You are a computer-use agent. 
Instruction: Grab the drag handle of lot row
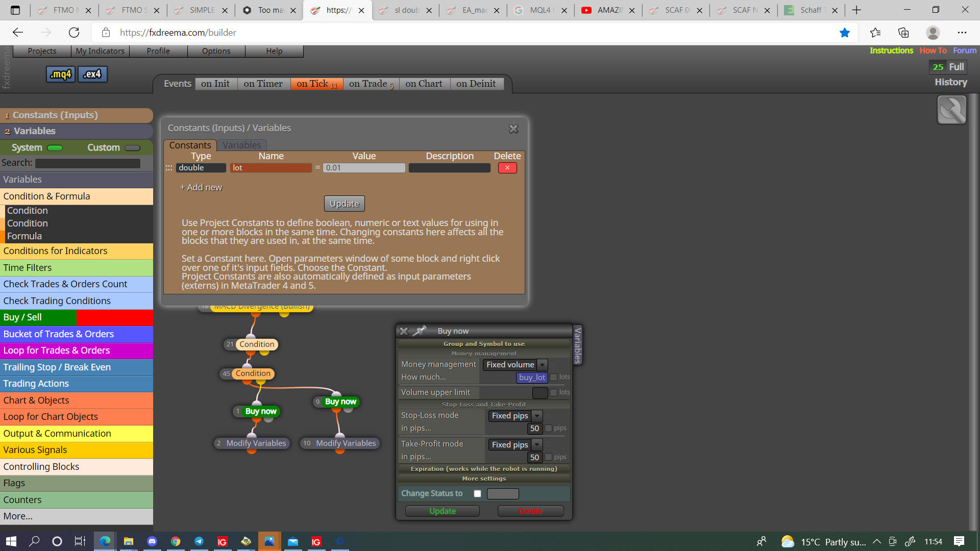tap(169, 168)
